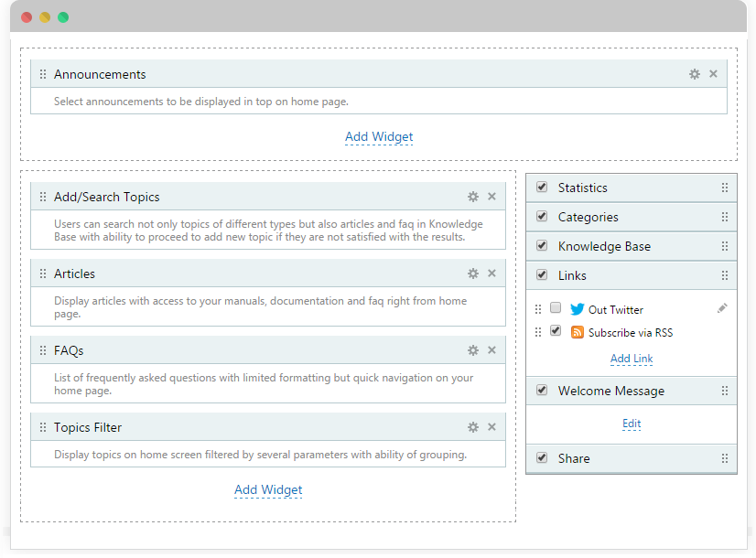Click Add Widget below Topics Filter
This screenshot has height=558, width=756.
click(x=268, y=490)
